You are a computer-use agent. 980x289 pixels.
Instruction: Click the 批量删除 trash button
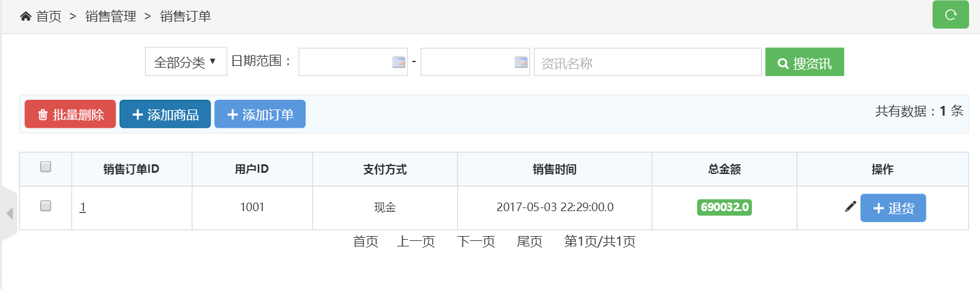point(70,114)
